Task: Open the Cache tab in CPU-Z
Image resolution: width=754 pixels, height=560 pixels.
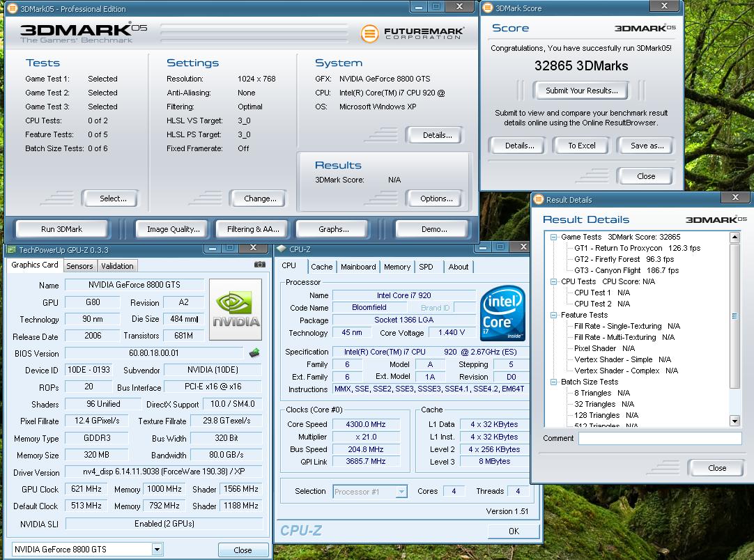Action: (322, 267)
